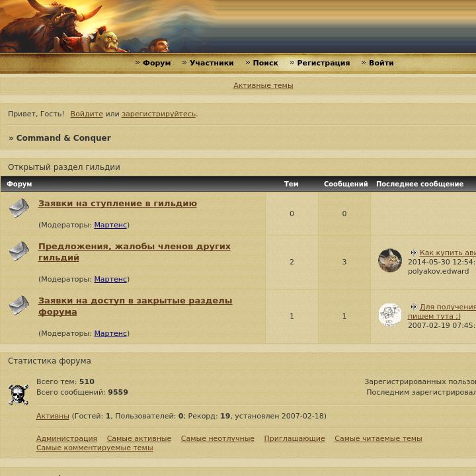Viewport: 476px width, 476px height.
Task: Click the зарегистрируйтесь link
Action: 159,114
